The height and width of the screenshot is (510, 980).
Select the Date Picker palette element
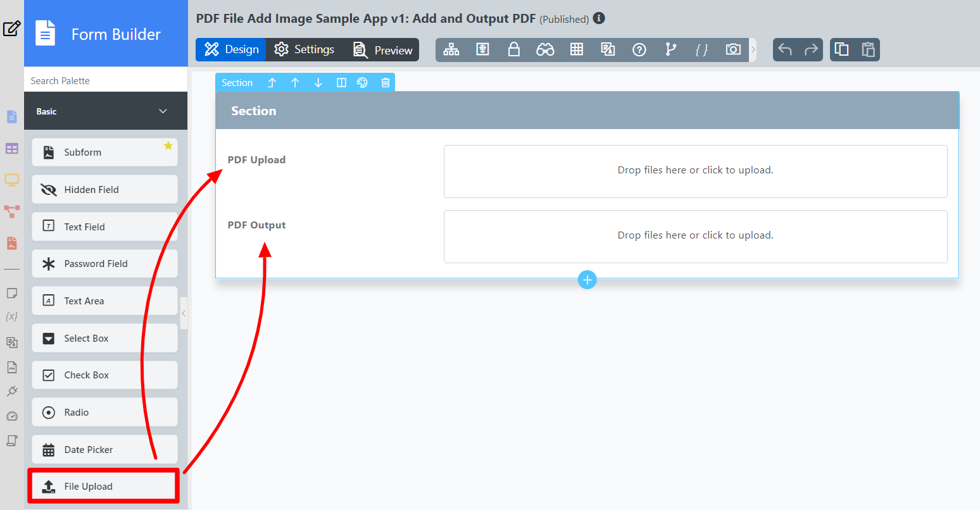pos(104,450)
